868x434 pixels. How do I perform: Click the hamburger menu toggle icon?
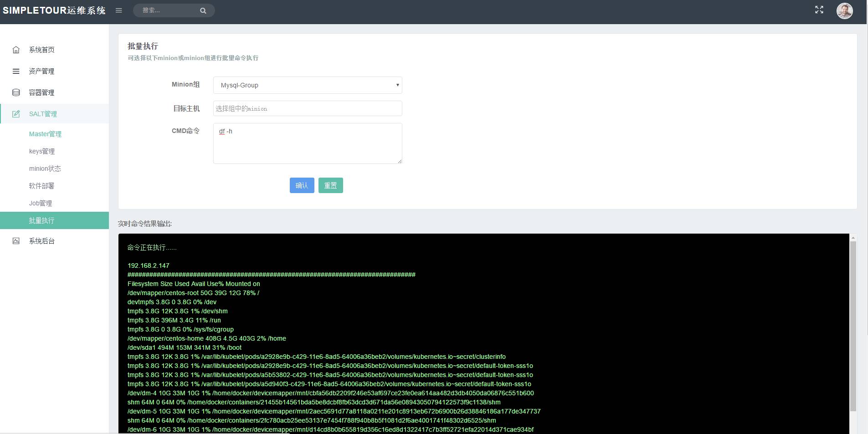pyautogui.click(x=119, y=10)
